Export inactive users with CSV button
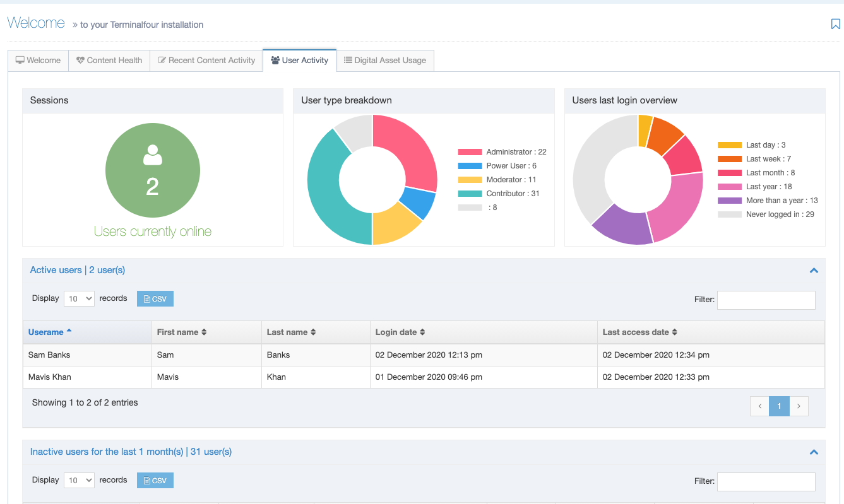The height and width of the screenshot is (504, 844). [155, 481]
